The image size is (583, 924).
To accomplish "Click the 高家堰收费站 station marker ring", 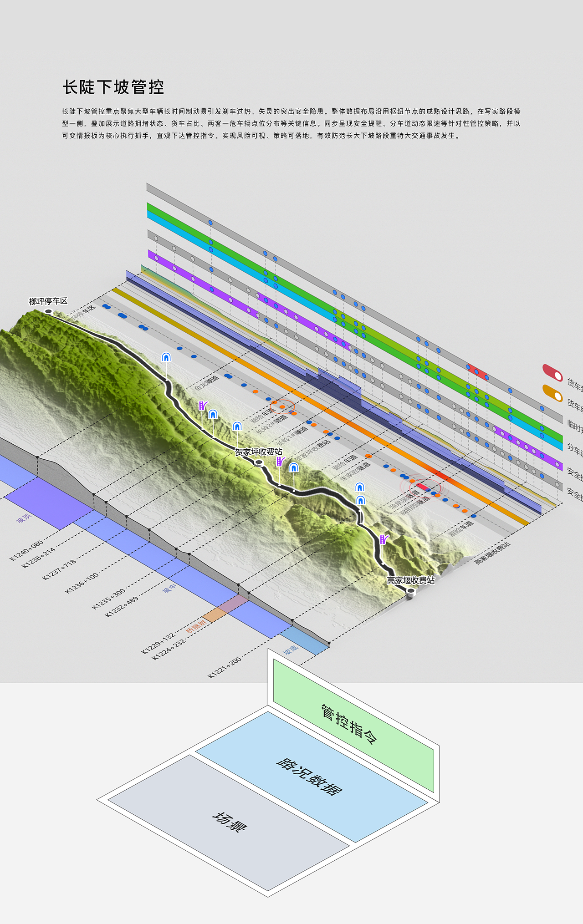I will pos(411,591).
